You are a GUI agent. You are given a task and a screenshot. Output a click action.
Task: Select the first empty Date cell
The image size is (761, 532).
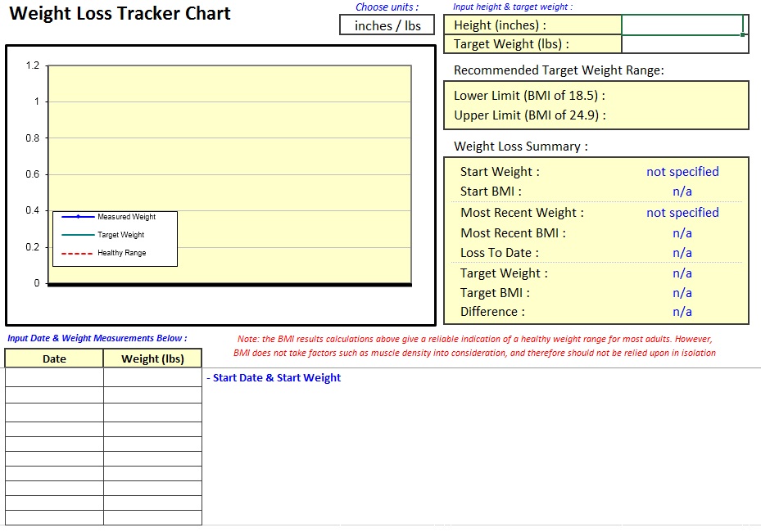53,376
